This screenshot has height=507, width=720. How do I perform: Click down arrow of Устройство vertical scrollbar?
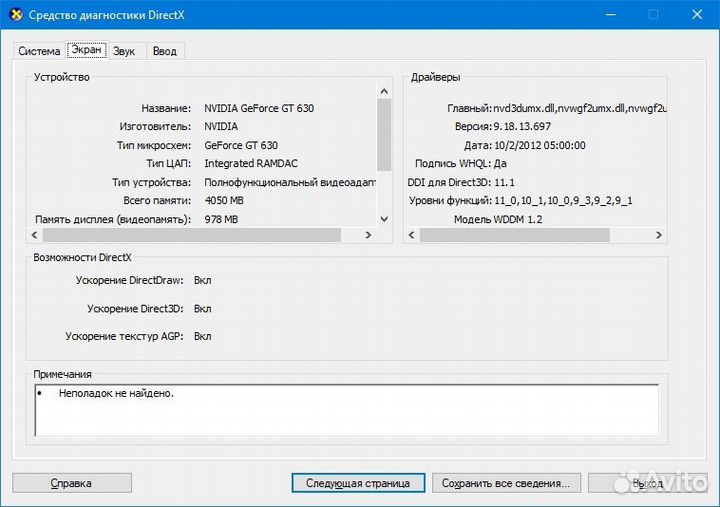[x=384, y=219]
